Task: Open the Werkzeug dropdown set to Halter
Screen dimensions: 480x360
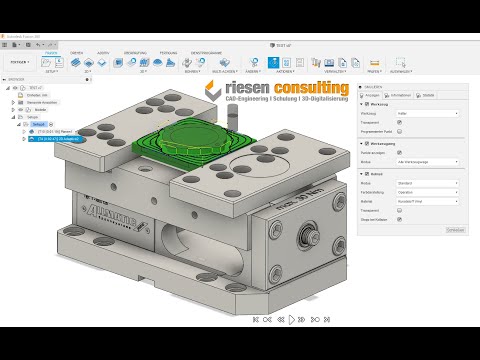Action: (428, 114)
